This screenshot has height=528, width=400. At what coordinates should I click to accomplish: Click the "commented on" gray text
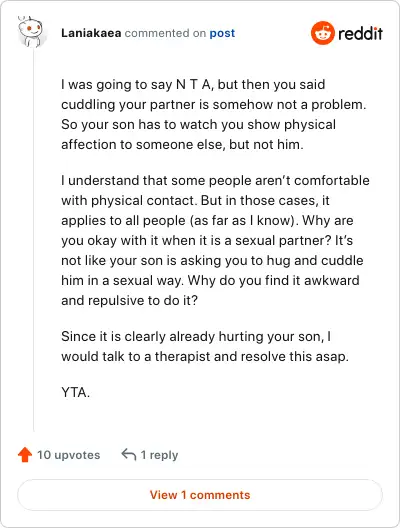[x=165, y=33]
